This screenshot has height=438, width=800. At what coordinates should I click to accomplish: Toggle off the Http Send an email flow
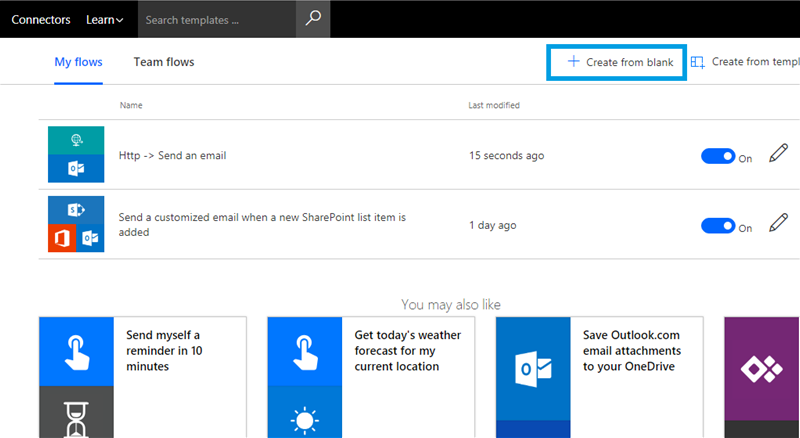pyautogui.click(x=717, y=156)
